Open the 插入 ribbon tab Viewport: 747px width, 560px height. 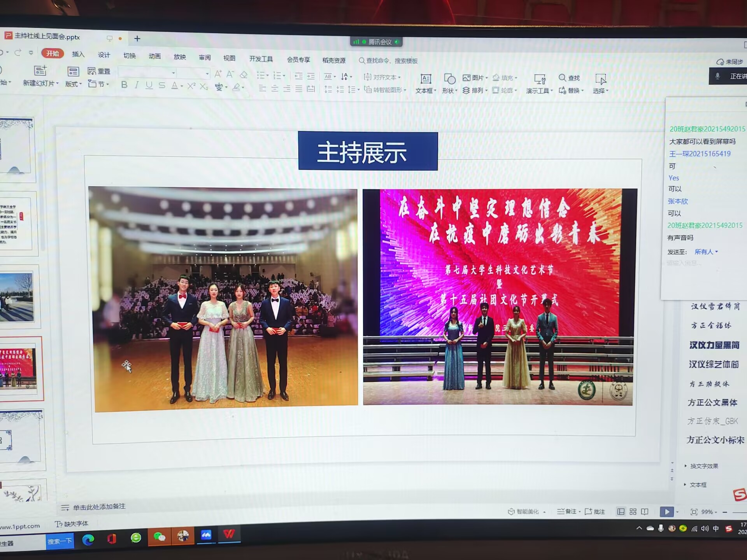click(78, 54)
